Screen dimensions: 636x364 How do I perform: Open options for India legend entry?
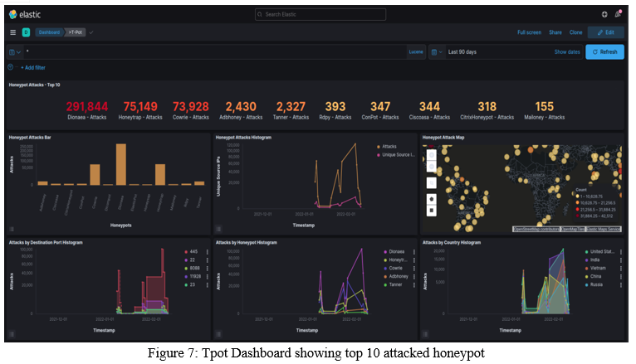coord(621,260)
